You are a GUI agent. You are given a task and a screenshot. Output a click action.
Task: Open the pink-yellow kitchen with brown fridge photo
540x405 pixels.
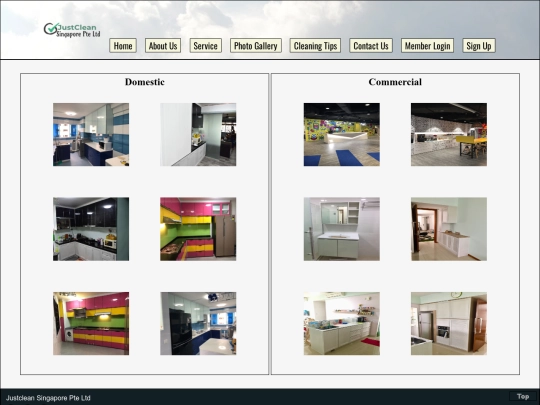(x=198, y=229)
